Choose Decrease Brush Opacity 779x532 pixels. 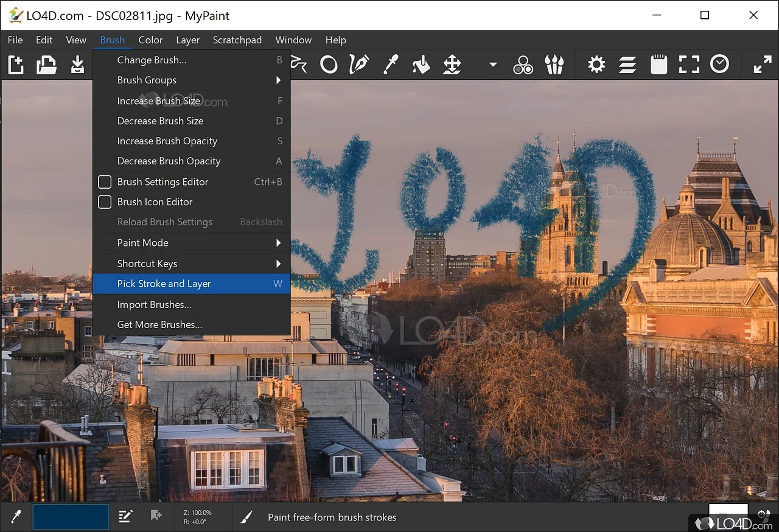[x=191, y=161]
